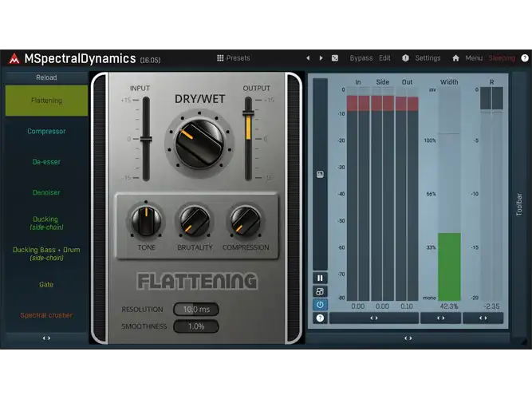This screenshot has width=532, height=399.
Task: Click the Side meter label
Action: (x=382, y=82)
